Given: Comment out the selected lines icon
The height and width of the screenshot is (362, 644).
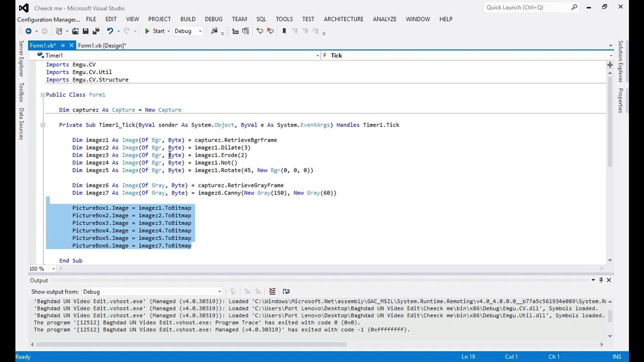Looking at the screenshot, I should (x=260, y=31).
